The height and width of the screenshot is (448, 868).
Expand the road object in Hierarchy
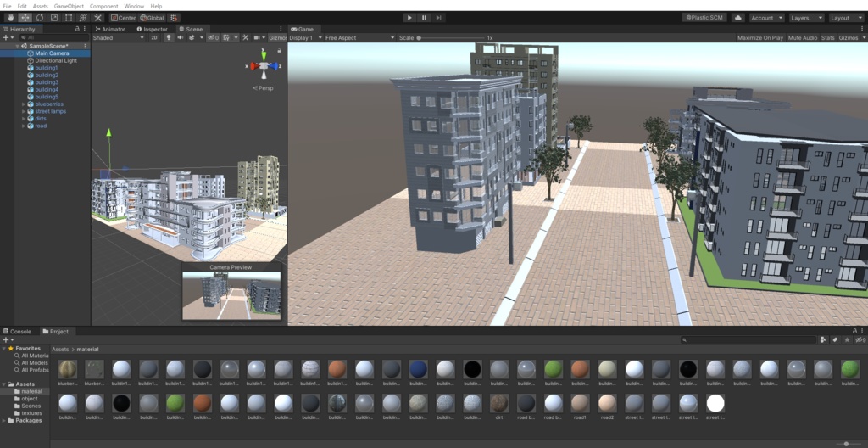pos(24,126)
